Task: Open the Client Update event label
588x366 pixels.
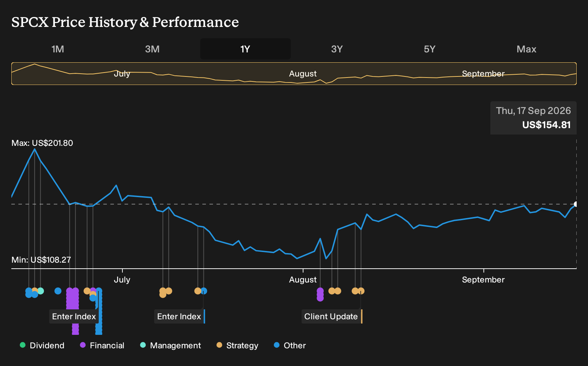Action: coord(332,316)
